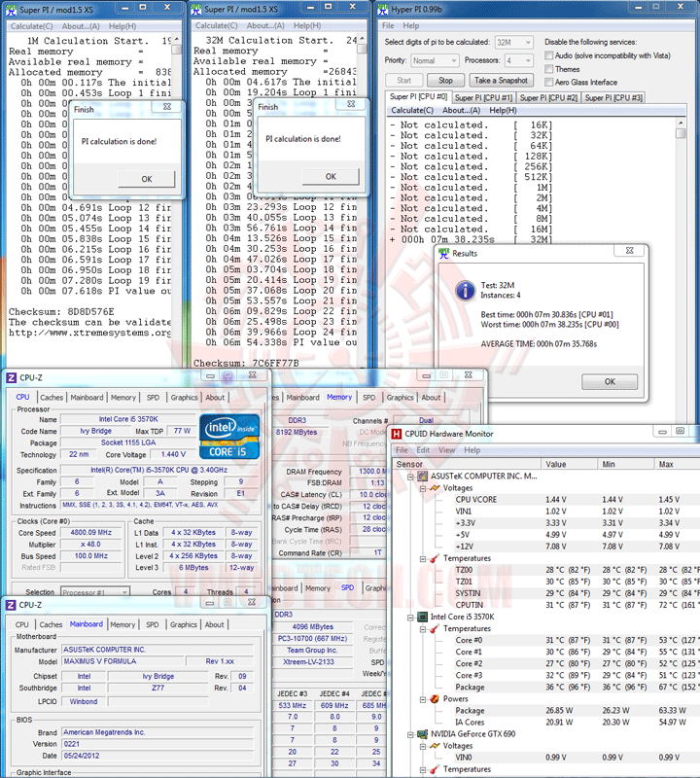Open the Edit menu in Hardware Monitor
700x778 pixels.
pos(423,450)
